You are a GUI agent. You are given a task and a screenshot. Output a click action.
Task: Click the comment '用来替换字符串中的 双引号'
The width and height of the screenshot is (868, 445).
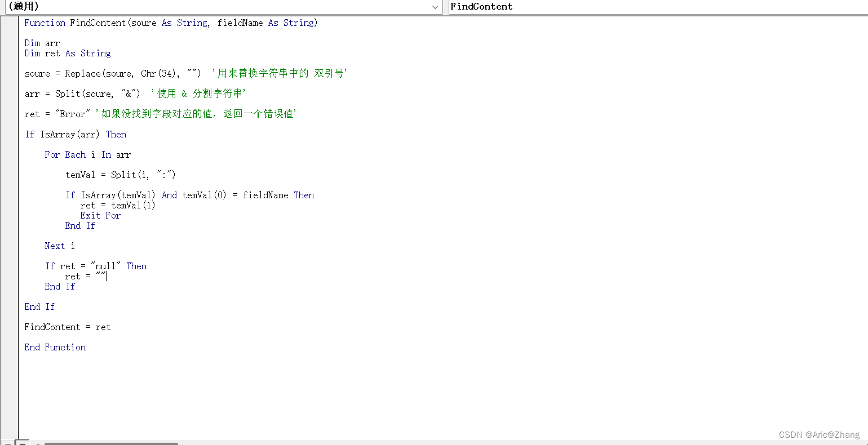(280, 73)
